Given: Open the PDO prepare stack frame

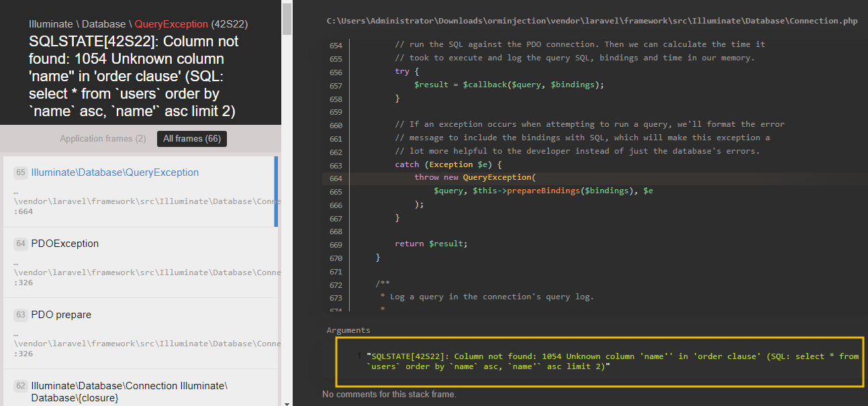Looking at the screenshot, I should (x=61, y=315).
